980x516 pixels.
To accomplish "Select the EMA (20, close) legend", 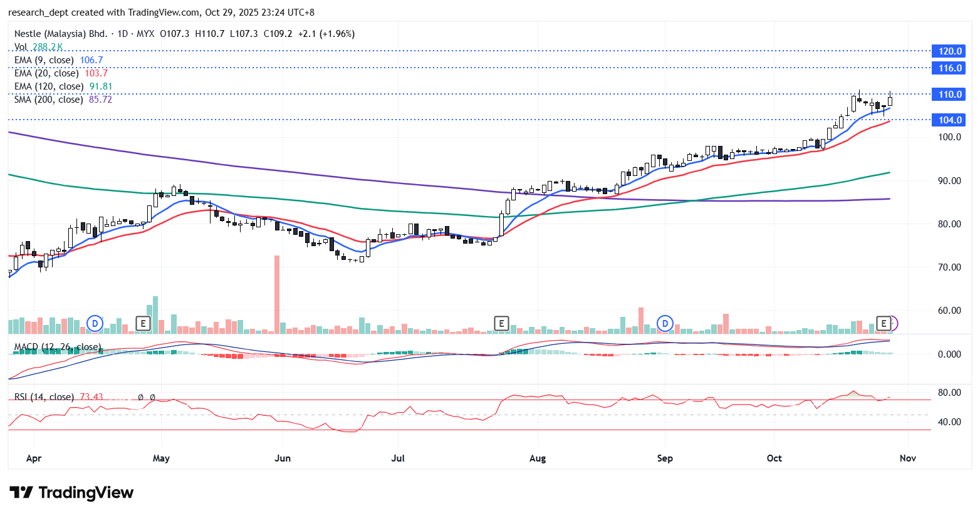I will pos(46,73).
